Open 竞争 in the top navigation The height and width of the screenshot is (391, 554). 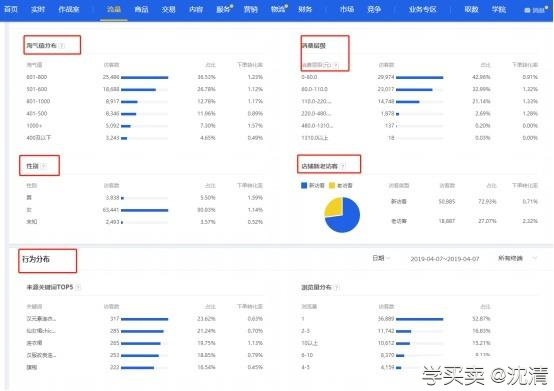[x=374, y=9]
